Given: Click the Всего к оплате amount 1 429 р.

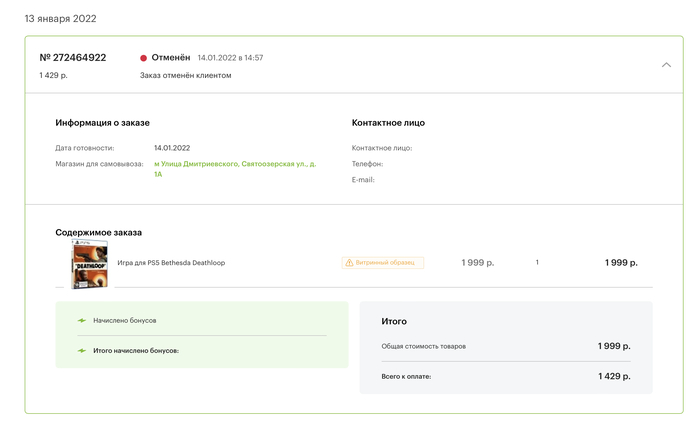Looking at the screenshot, I should point(613,377).
